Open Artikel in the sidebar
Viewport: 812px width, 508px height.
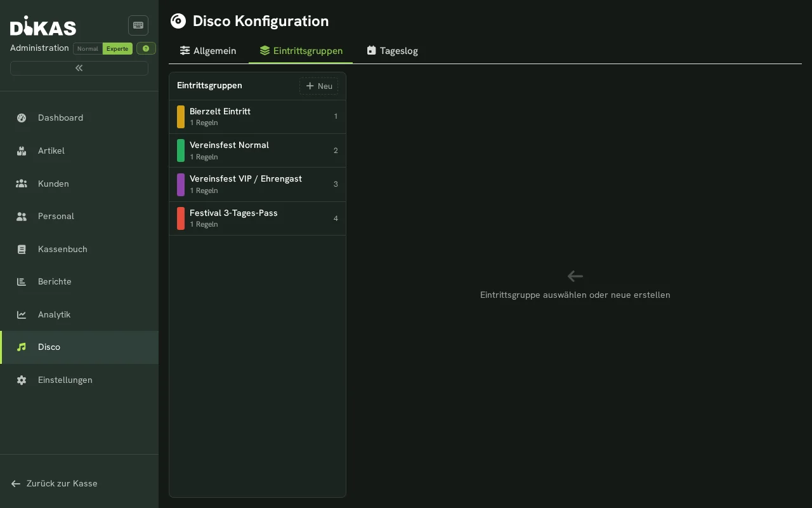pyautogui.click(x=79, y=150)
